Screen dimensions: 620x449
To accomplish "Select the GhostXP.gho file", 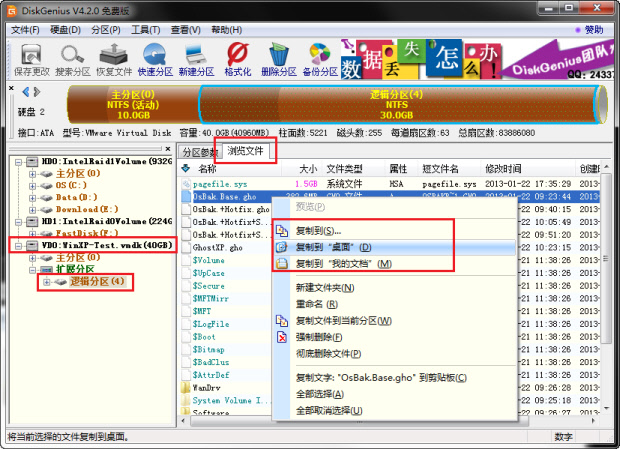I will tap(218, 248).
